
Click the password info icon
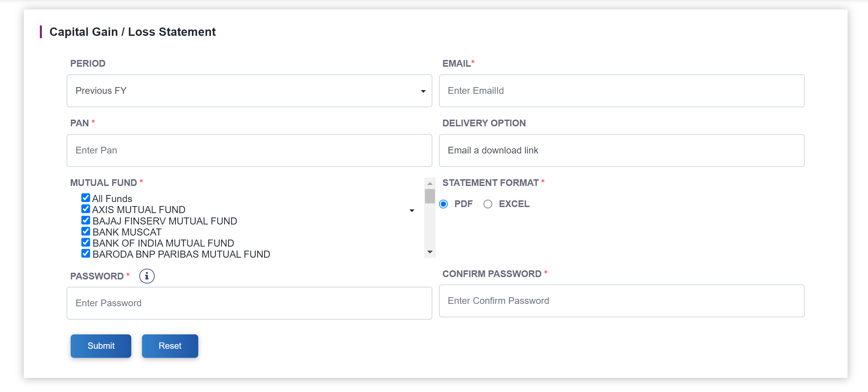[x=147, y=276]
